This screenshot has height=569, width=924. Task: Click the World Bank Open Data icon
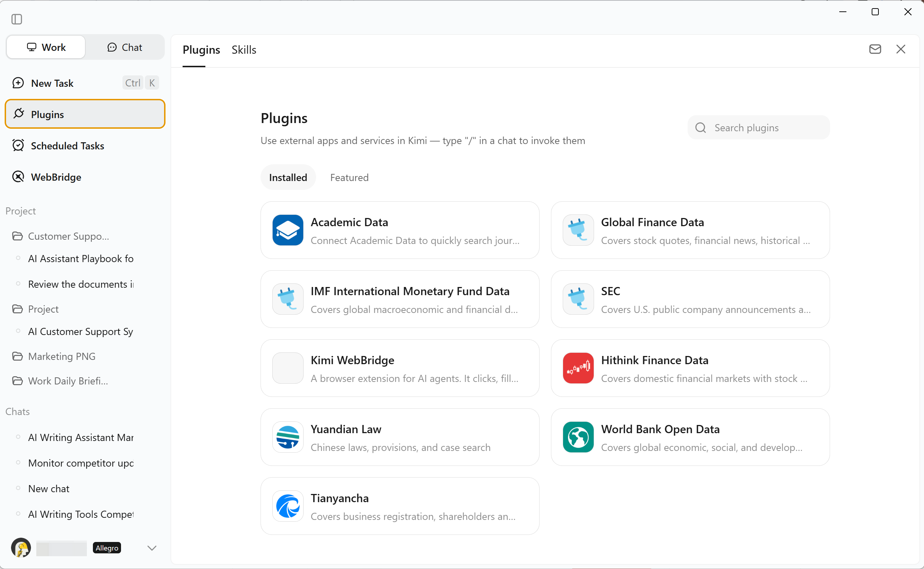pyautogui.click(x=578, y=437)
